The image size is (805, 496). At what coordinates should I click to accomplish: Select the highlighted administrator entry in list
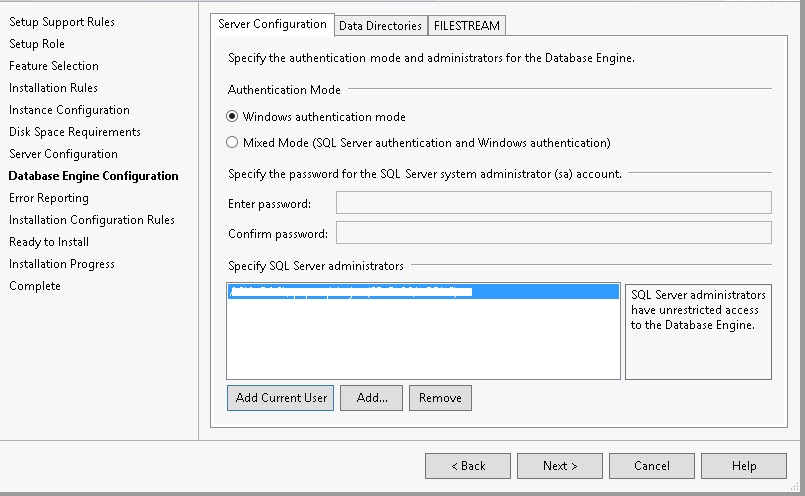423,293
